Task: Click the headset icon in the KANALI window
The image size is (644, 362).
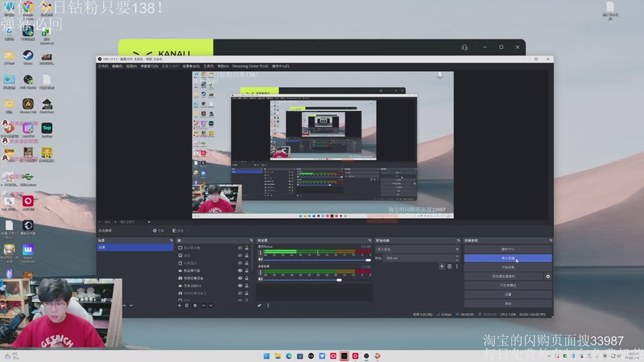Action: coord(464,47)
